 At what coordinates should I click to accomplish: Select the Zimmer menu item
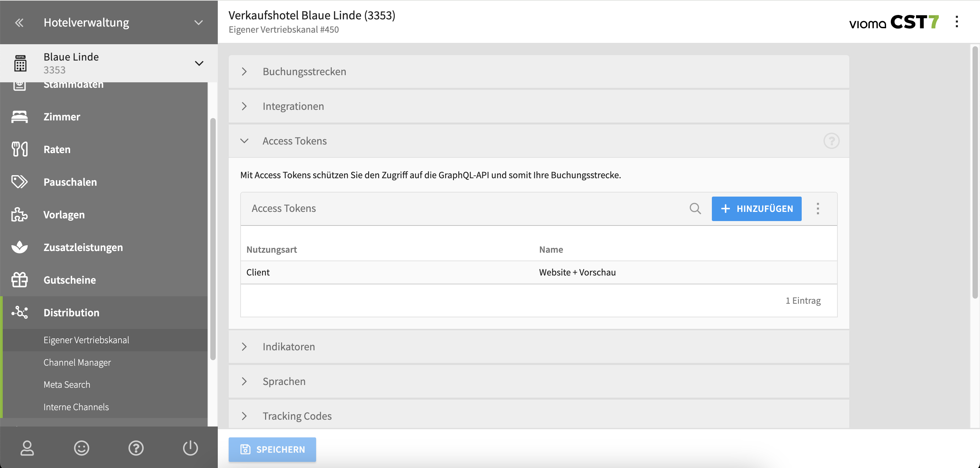coord(62,117)
